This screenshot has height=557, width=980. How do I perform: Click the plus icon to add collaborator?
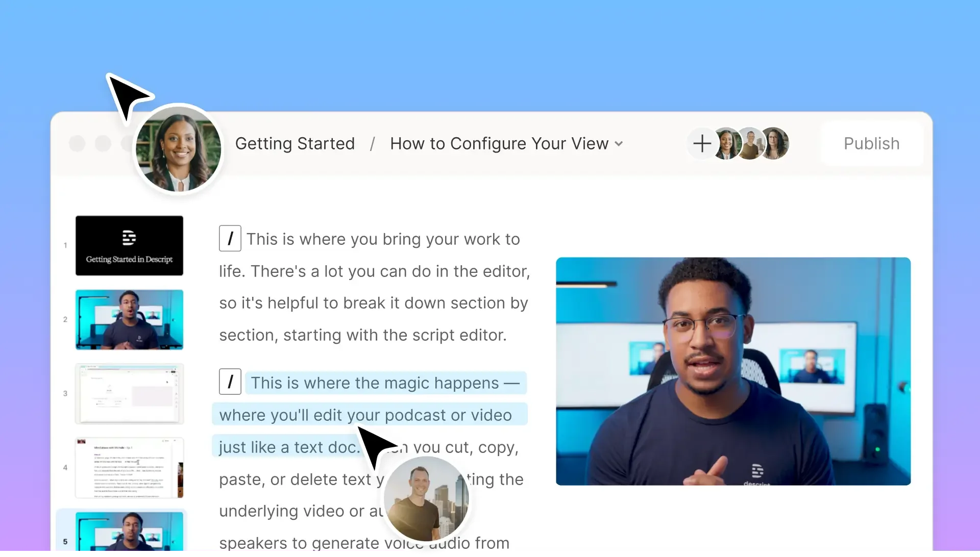(702, 143)
